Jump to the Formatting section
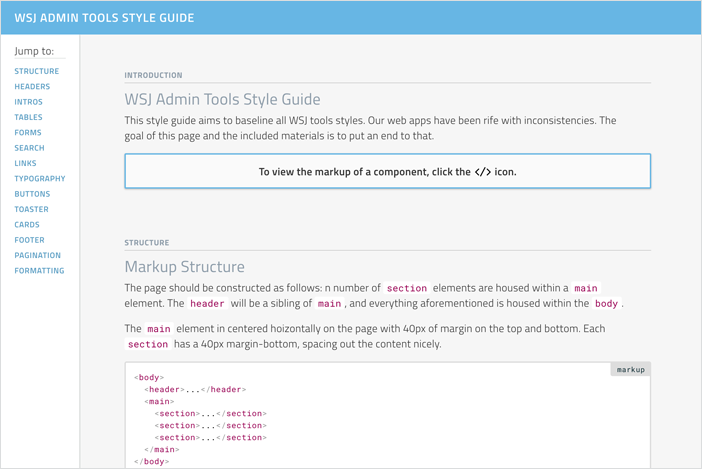The image size is (702, 469). pyautogui.click(x=39, y=271)
